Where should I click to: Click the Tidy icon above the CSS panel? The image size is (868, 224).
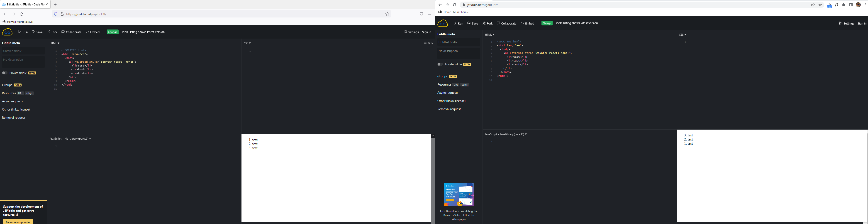click(425, 43)
